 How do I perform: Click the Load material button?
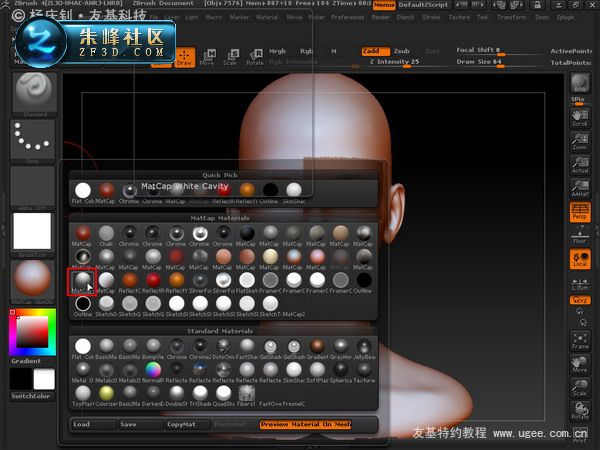pos(93,424)
